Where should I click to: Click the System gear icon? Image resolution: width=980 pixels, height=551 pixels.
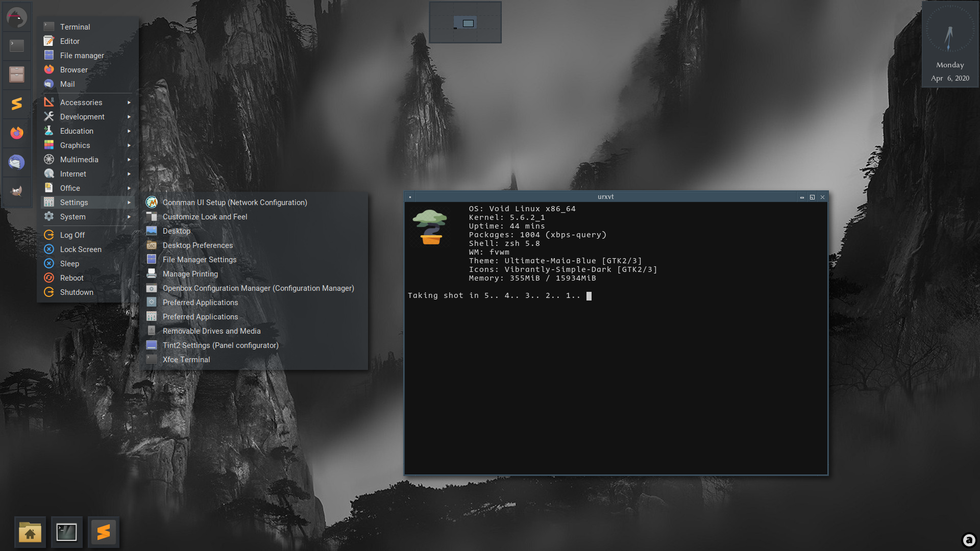[49, 216]
